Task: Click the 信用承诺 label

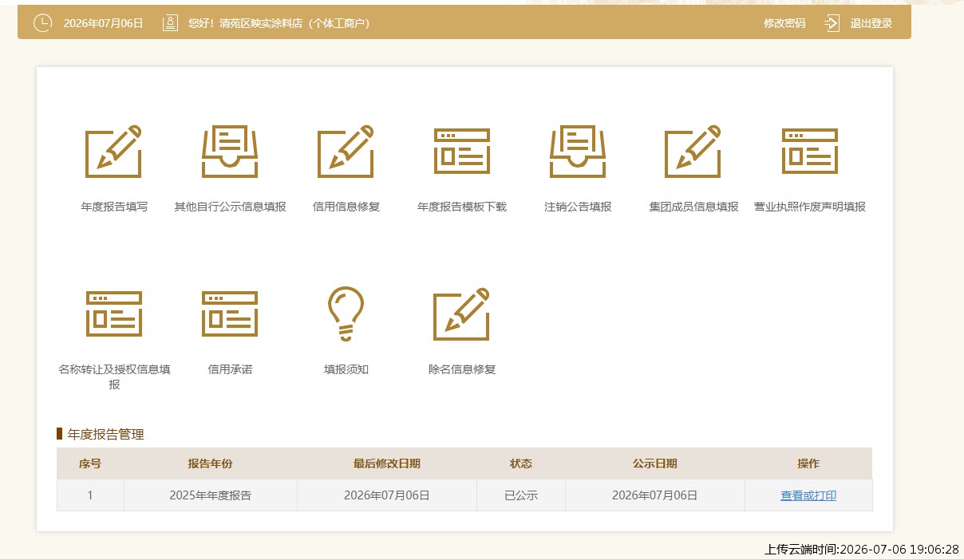Action: pos(230,369)
